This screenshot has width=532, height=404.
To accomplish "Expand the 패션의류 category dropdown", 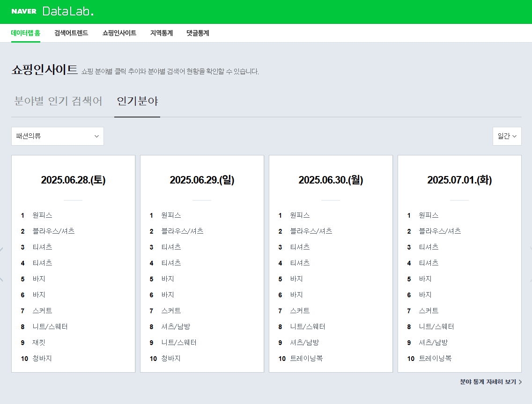I will [x=58, y=136].
